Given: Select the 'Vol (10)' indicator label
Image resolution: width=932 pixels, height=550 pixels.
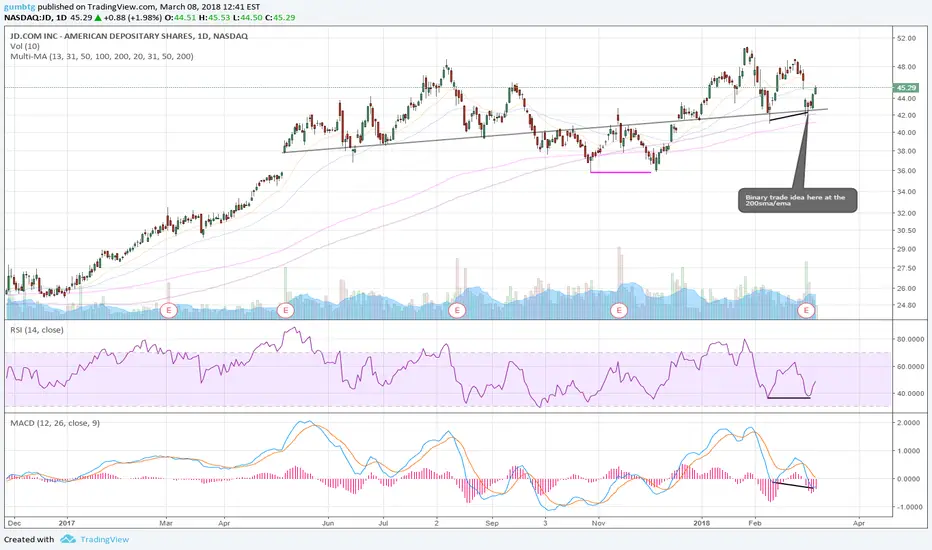Looking at the screenshot, I should pos(25,46).
